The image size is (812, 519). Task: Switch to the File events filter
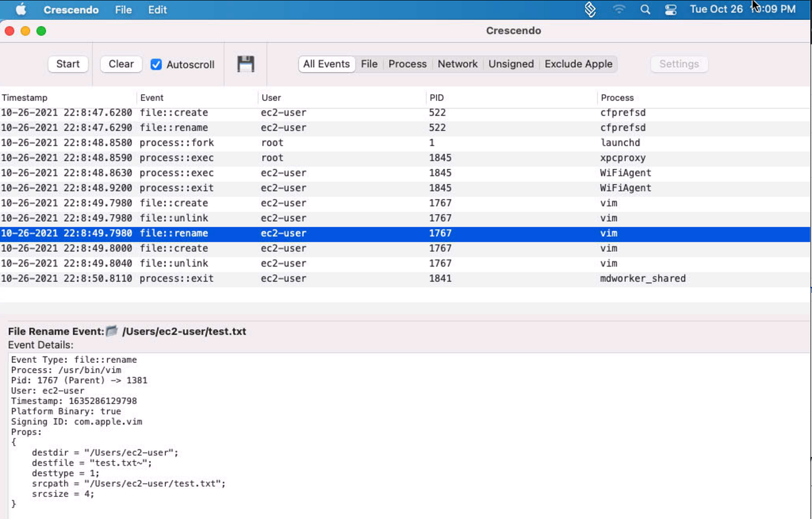[369, 64]
